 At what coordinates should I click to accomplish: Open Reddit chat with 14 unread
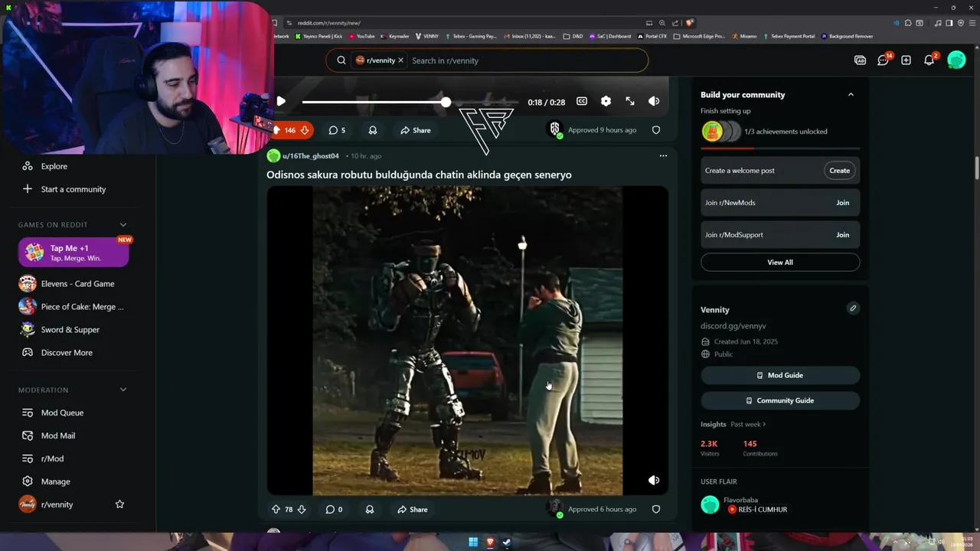click(884, 60)
